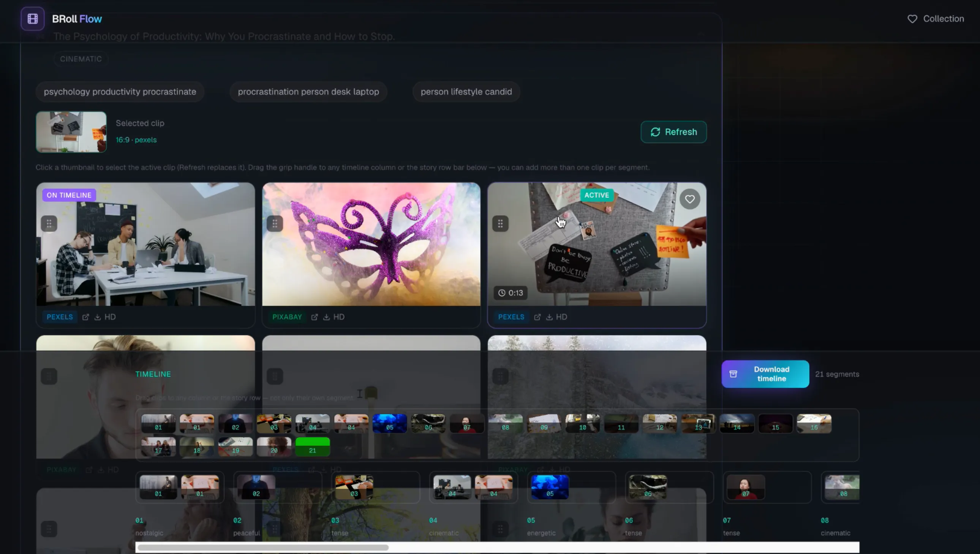
Task: Select thumbnail 03 in the upper timeline strip
Action: tap(274, 424)
